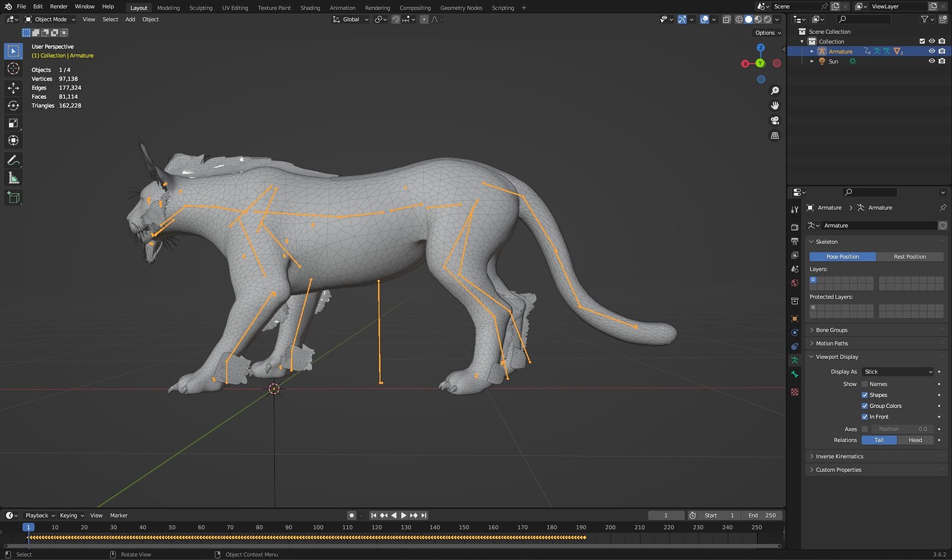
Task: Click the Armature name input field
Action: pos(879,226)
